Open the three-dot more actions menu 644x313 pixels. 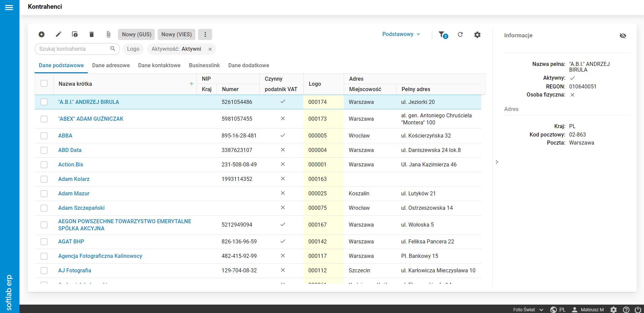click(205, 34)
